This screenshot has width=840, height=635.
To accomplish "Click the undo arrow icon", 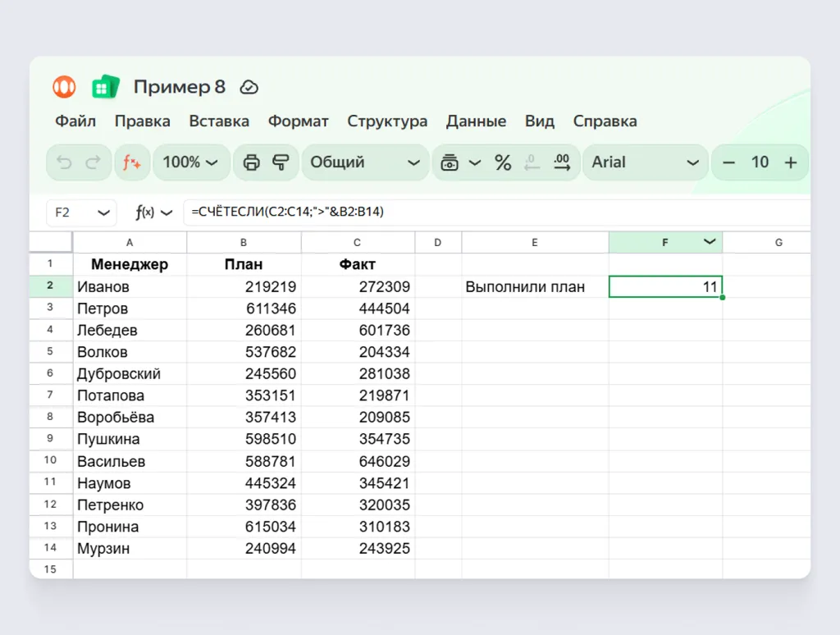I will pyautogui.click(x=64, y=162).
